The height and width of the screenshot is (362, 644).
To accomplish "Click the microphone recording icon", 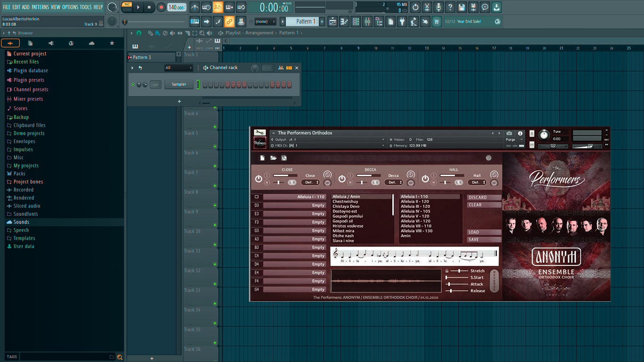I will (x=438, y=7).
